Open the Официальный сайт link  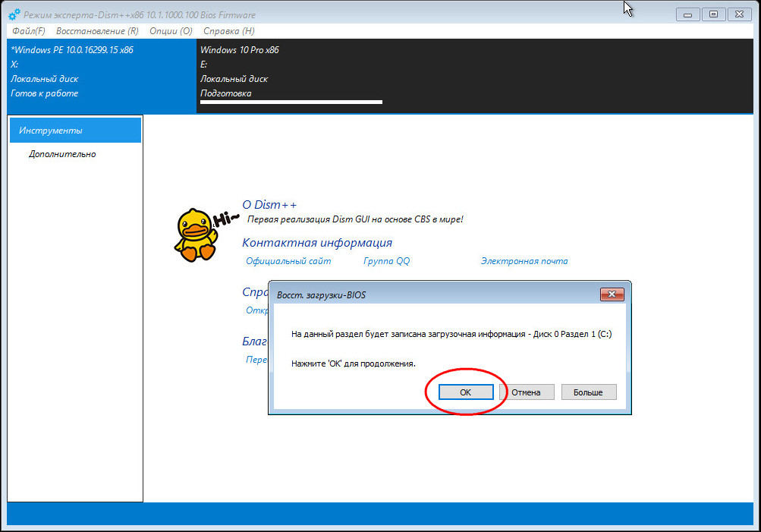click(x=288, y=261)
